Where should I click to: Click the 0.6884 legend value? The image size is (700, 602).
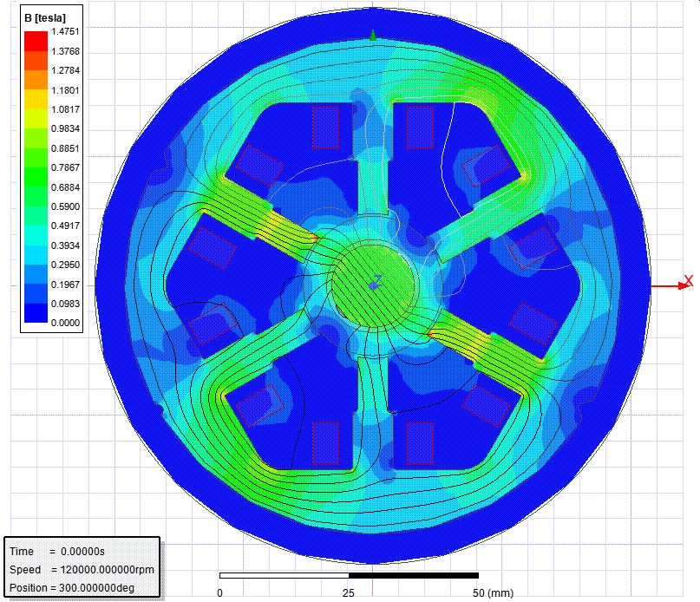click(65, 187)
